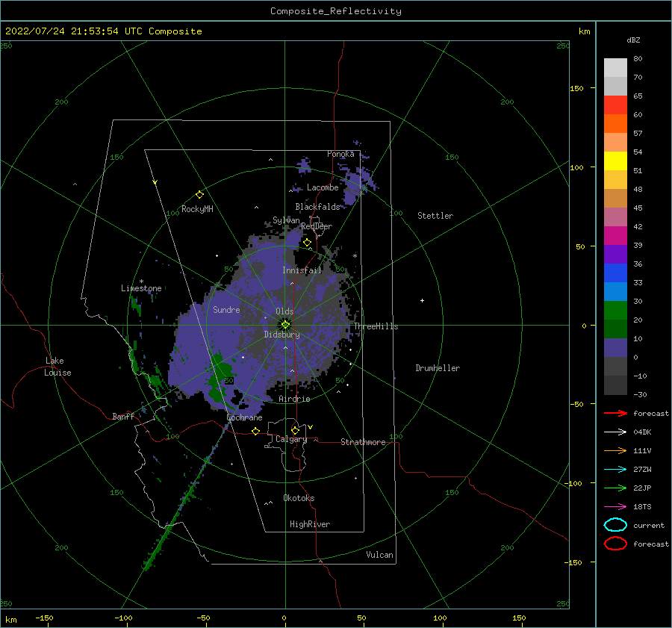Pick the red 65 dBZ swatch
The width and height of the screenshot is (672, 628).
(615, 105)
